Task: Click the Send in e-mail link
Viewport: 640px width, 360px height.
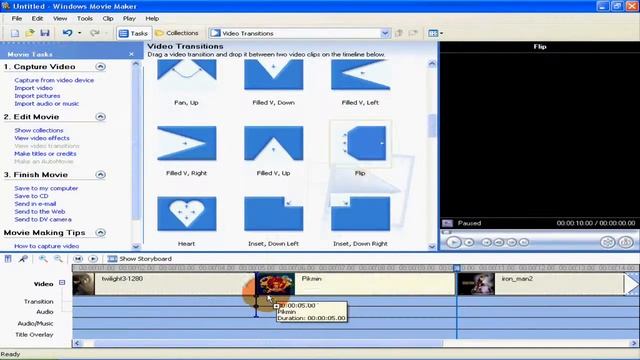Action: coord(35,204)
